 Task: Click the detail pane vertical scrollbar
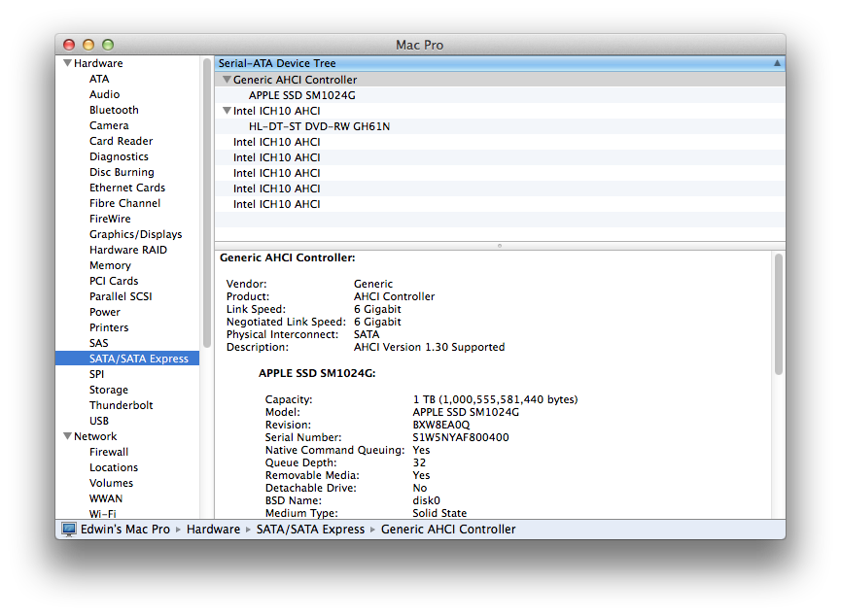point(778,314)
